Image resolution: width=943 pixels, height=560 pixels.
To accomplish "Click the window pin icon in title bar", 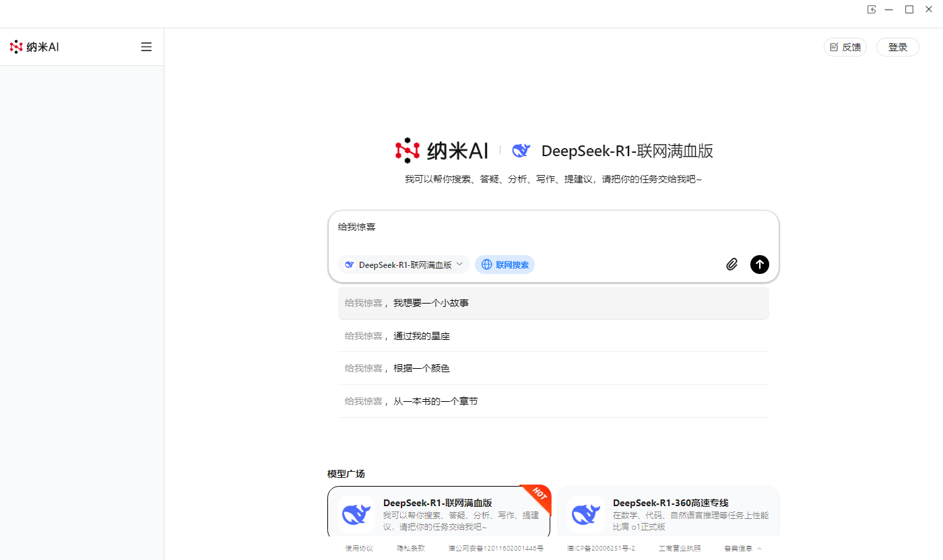I will coord(872,9).
